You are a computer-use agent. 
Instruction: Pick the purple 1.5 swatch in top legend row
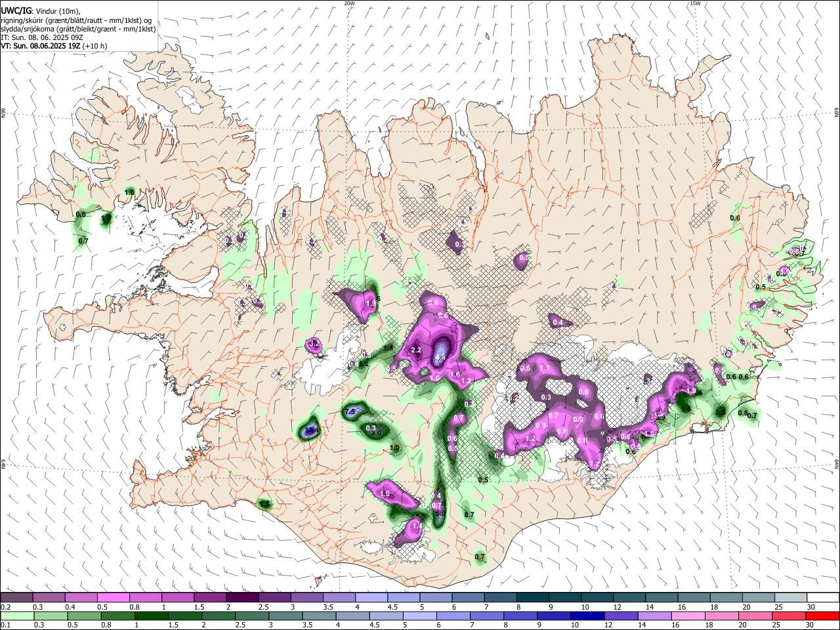click(x=210, y=597)
